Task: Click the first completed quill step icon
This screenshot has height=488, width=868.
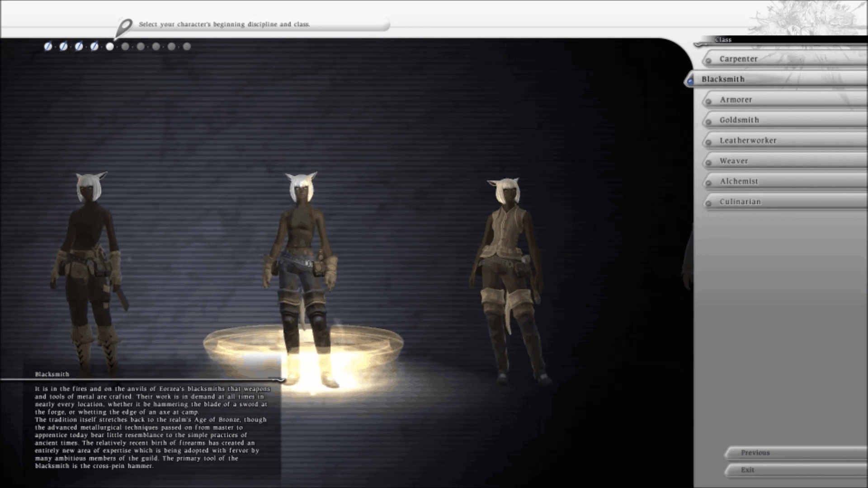Action: [x=48, y=47]
